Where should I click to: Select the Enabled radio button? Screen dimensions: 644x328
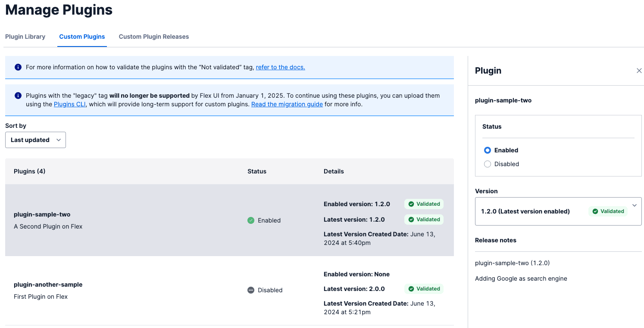(x=488, y=150)
